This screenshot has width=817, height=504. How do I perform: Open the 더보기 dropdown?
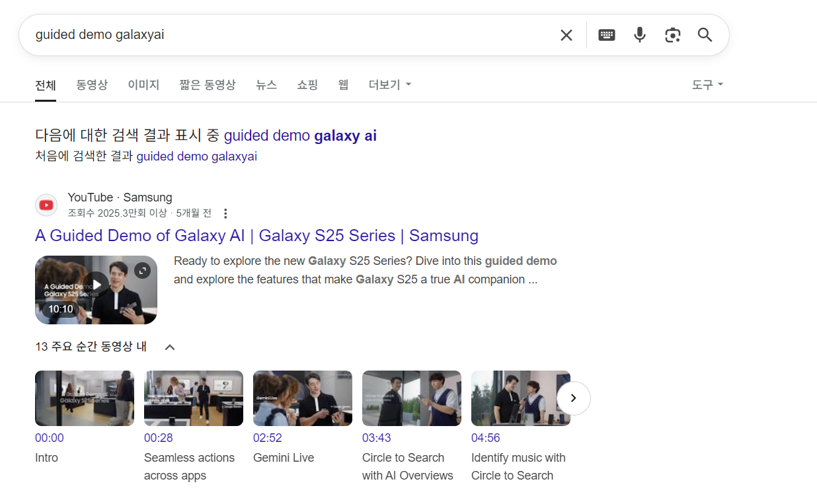click(x=390, y=85)
